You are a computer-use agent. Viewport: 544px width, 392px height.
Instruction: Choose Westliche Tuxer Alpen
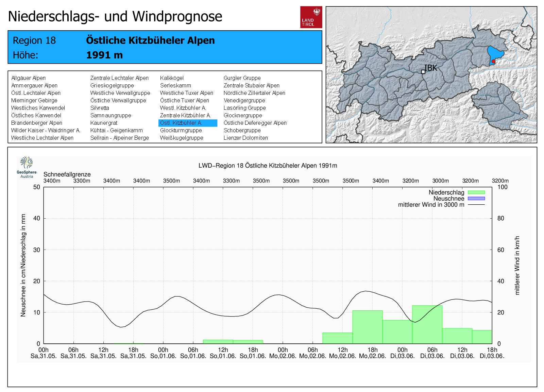click(186, 93)
